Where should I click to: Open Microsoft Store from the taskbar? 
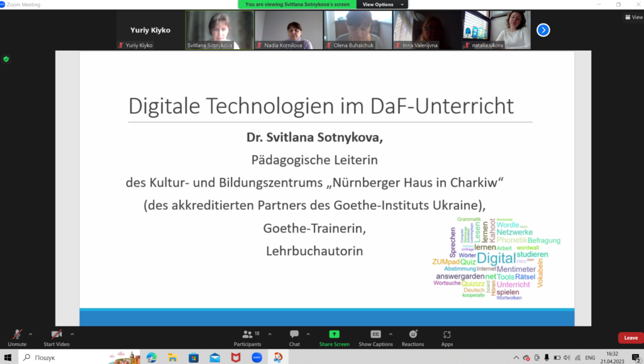point(194,358)
